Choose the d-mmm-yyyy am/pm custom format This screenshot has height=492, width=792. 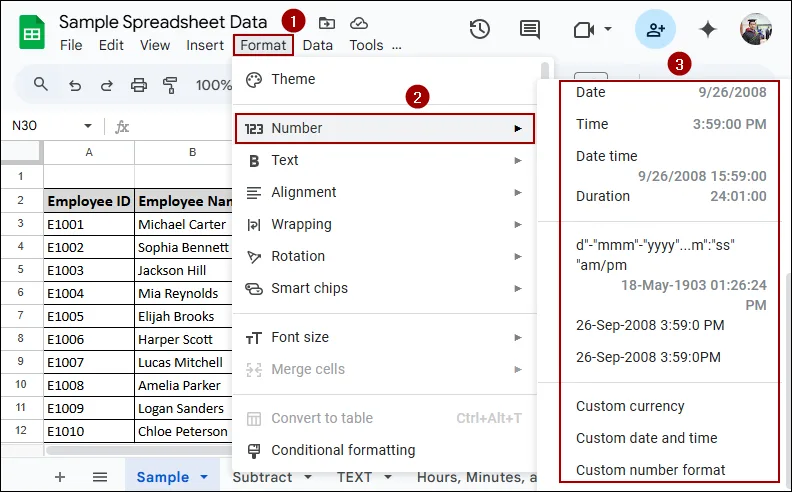click(670, 275)
